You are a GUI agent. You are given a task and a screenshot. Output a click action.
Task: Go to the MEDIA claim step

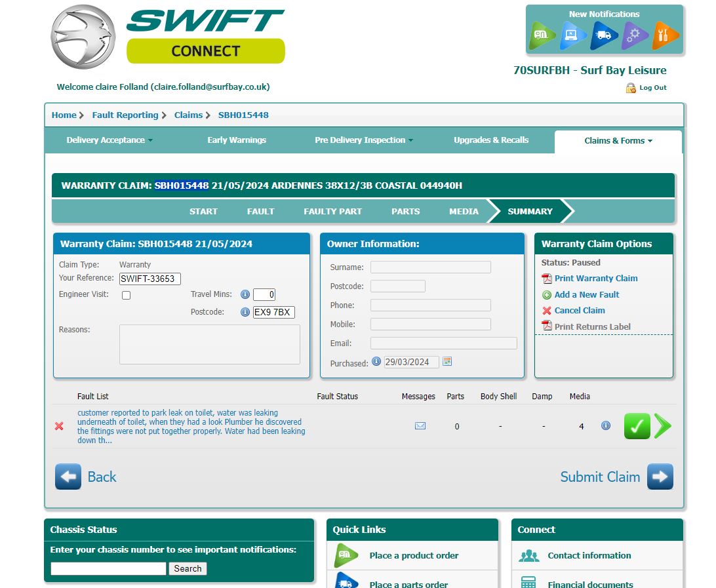pyautogui.click(x=464, y=211)
